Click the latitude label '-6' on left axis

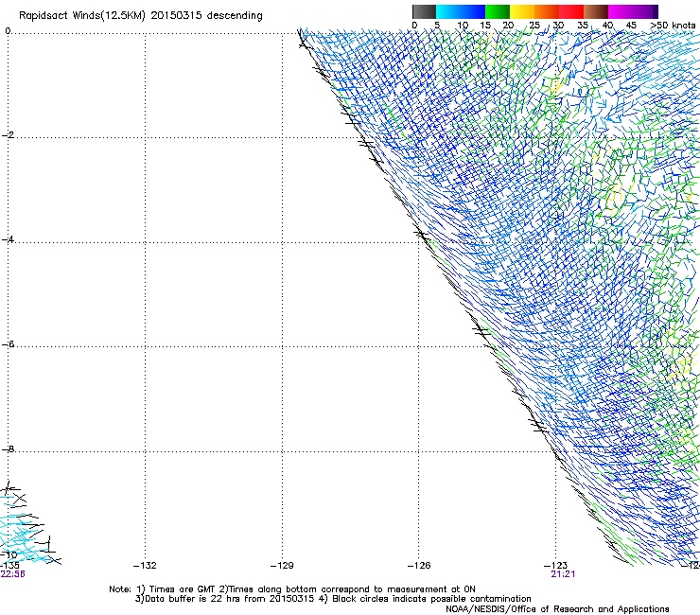coord(8,344)
